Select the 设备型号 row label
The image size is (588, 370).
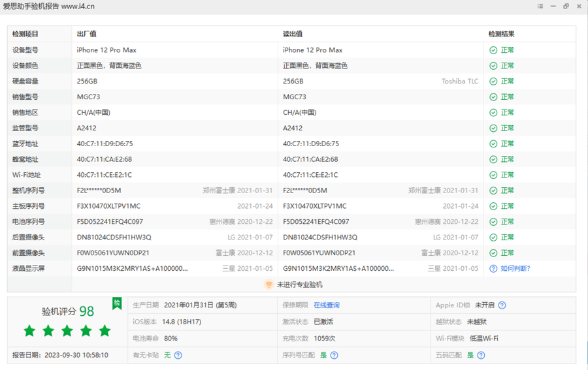pyautogui.click(x=25, y=50)
